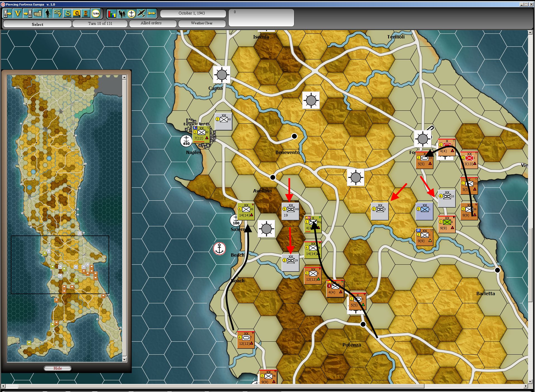The width and height of the screenshot is (535, 392).
Task: Click the group of soldiers icon
Action: click(x=122, y=13)
